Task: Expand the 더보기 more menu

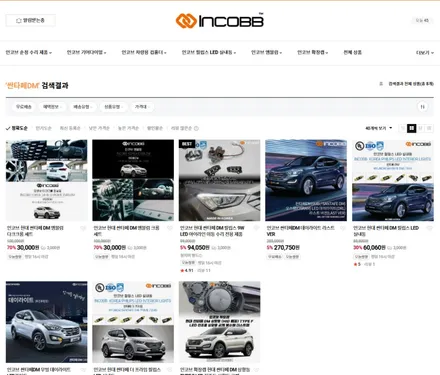Action: pos(425,53)
